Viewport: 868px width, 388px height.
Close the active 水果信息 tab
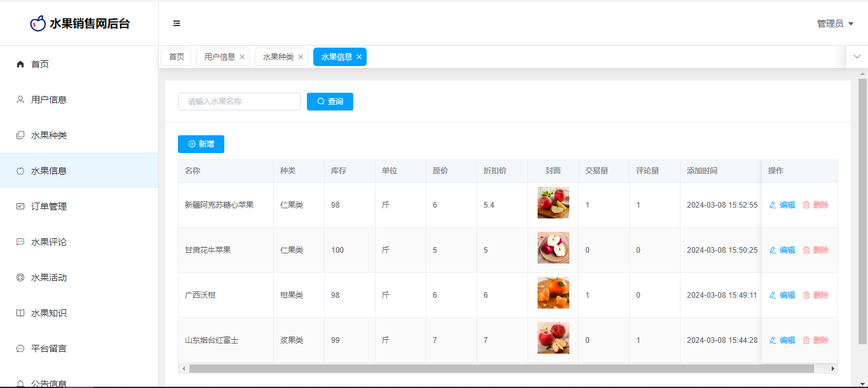tap(359, 57)
